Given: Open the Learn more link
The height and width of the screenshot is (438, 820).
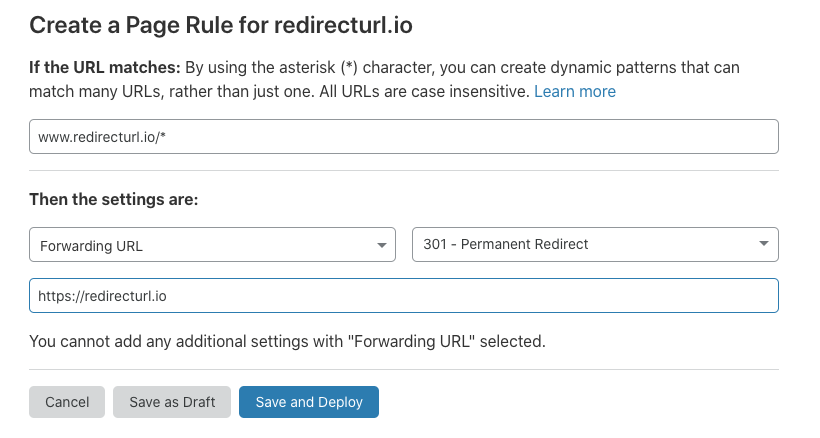Looking at the screenshot, I should point(575,91).
